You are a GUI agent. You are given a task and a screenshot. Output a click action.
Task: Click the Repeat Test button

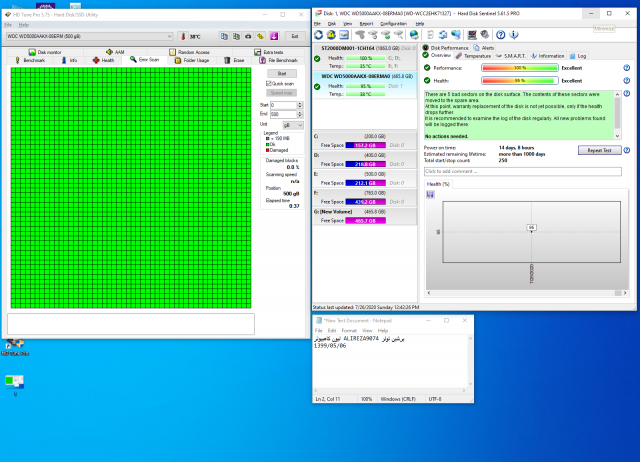pos(599,150)
